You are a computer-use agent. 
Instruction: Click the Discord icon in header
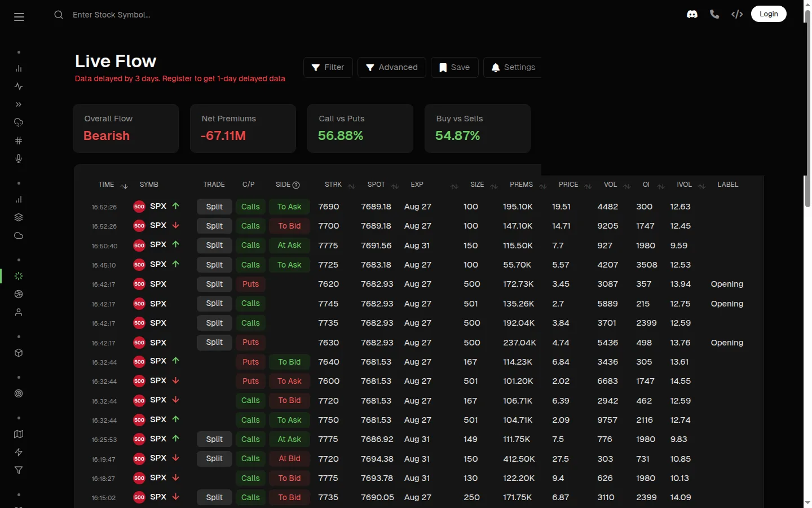pyautogui.click(x=692, y=15)
